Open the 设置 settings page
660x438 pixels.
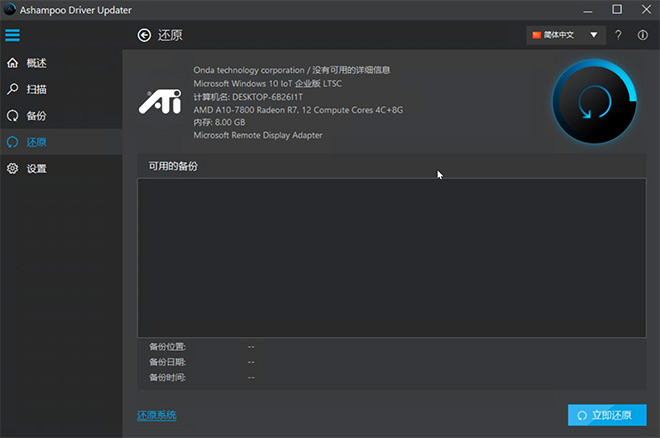point(61,169)
